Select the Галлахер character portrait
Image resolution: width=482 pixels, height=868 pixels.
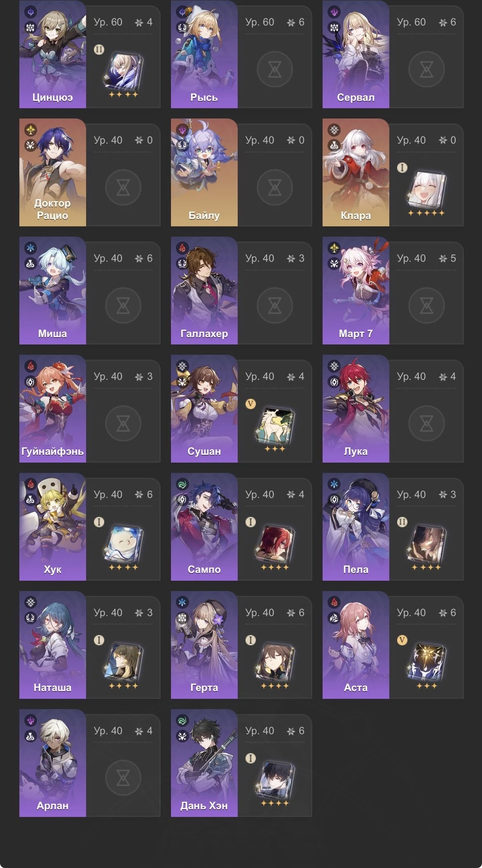point(204,291)
